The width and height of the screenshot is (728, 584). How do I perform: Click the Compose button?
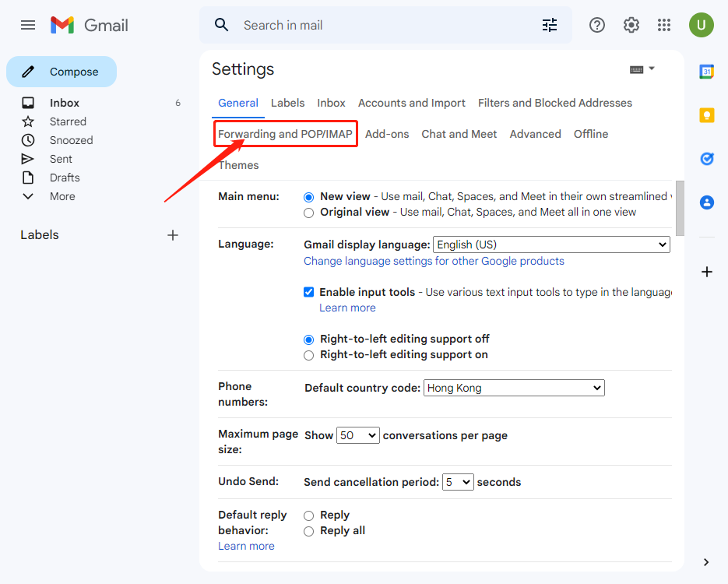62,72
